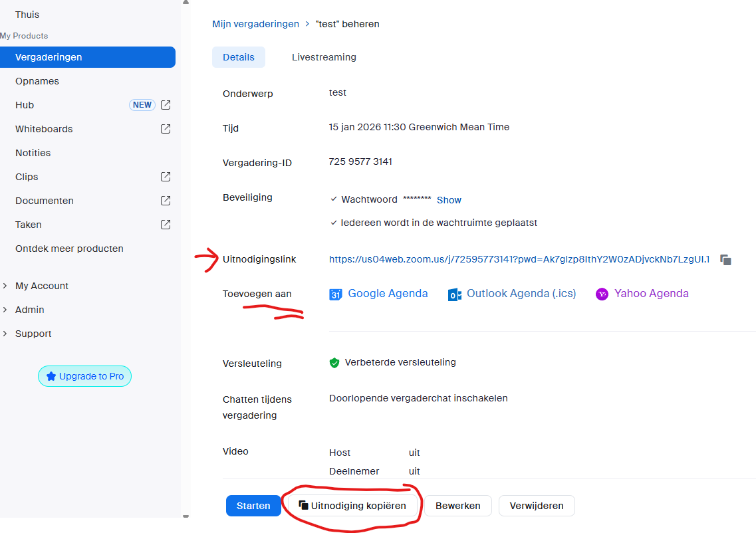Copy invitation link using copy icon
The height and width of the screenshot is (533, 756).
coord(726,260)
